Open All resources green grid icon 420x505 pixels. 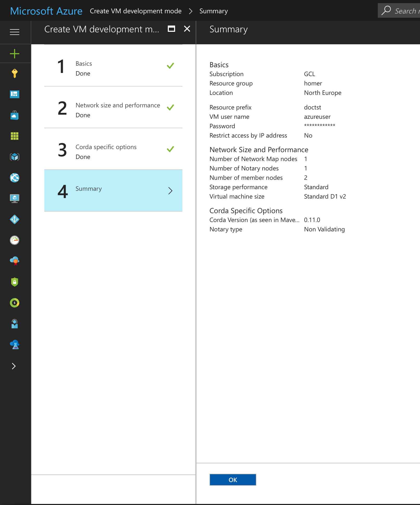coord(15,136)
